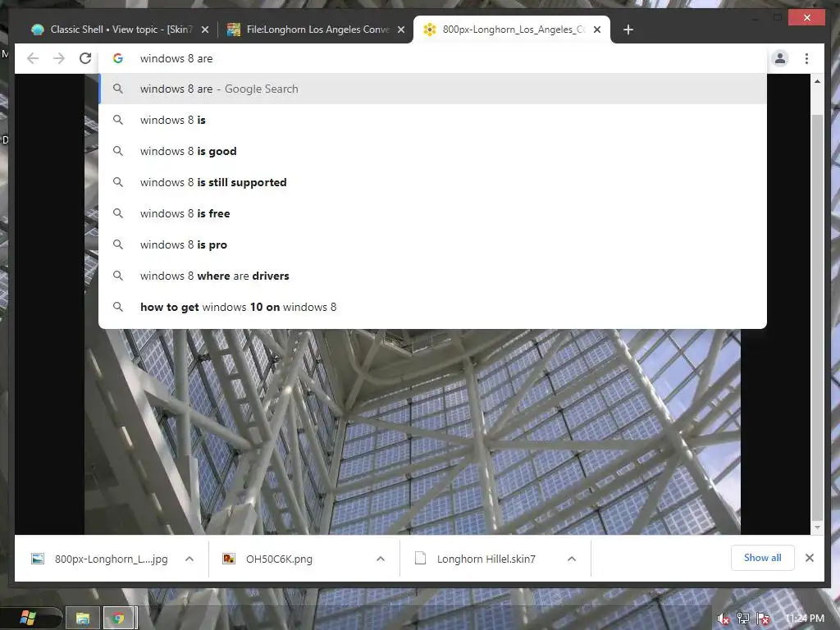Click the Chrome taskbar icon

[118, 619]
